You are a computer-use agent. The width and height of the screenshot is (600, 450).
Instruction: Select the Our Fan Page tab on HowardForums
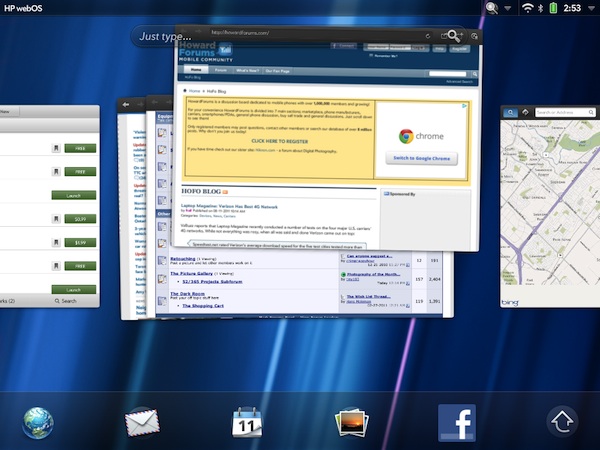[277, 71]
